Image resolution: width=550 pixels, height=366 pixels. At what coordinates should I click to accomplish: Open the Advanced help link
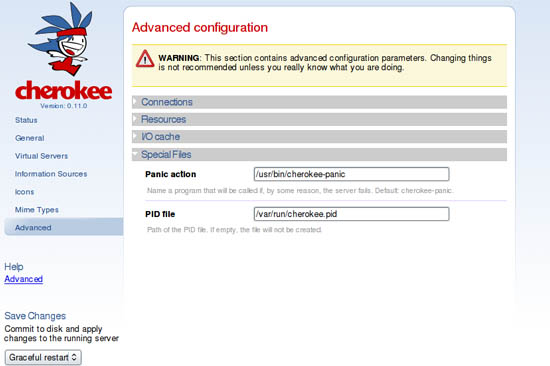(24, 279)
